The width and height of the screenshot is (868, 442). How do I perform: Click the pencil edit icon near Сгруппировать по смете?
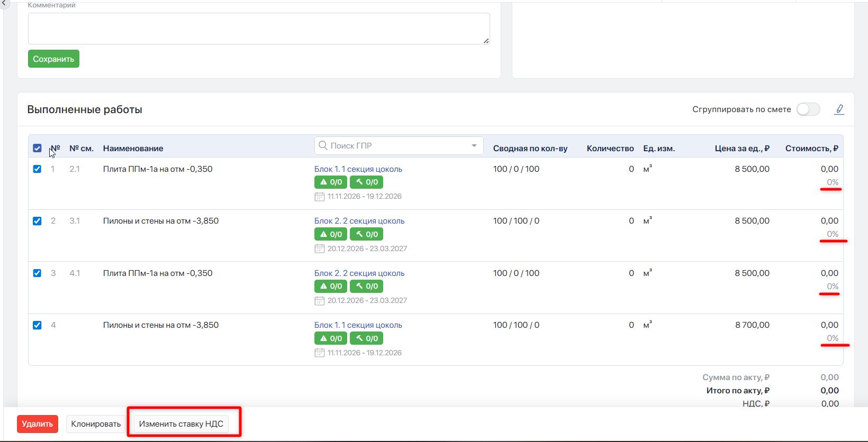[x=839, y=109]
